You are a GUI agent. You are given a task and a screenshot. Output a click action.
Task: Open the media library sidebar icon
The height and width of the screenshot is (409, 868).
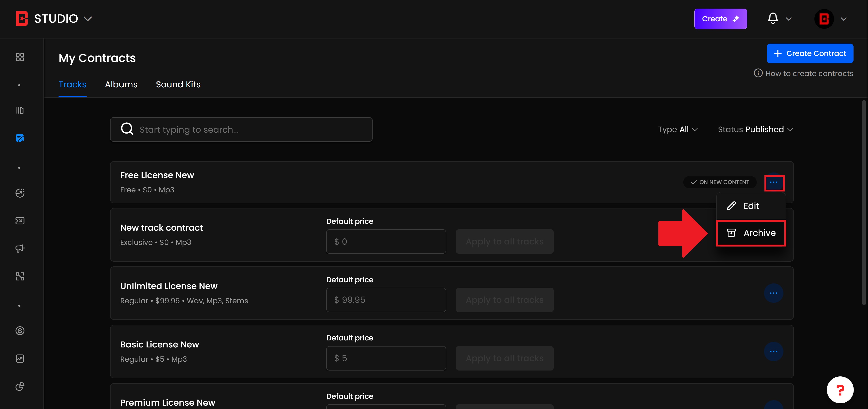click(20, 110)
